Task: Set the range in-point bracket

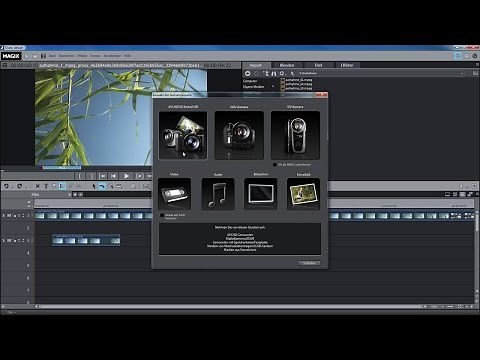Action: 80,176
